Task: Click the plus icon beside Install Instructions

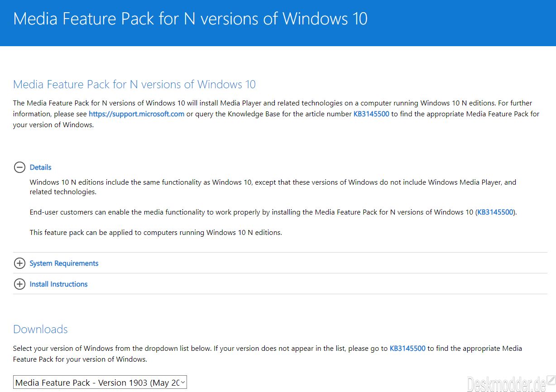Action: pyautogui.click(x=19, y=284)
